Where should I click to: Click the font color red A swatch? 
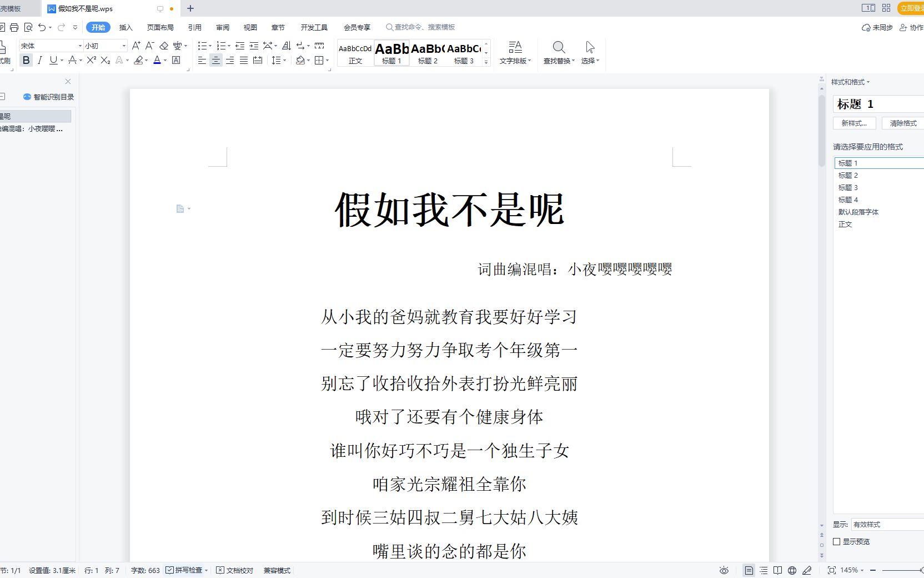[157, 60]
